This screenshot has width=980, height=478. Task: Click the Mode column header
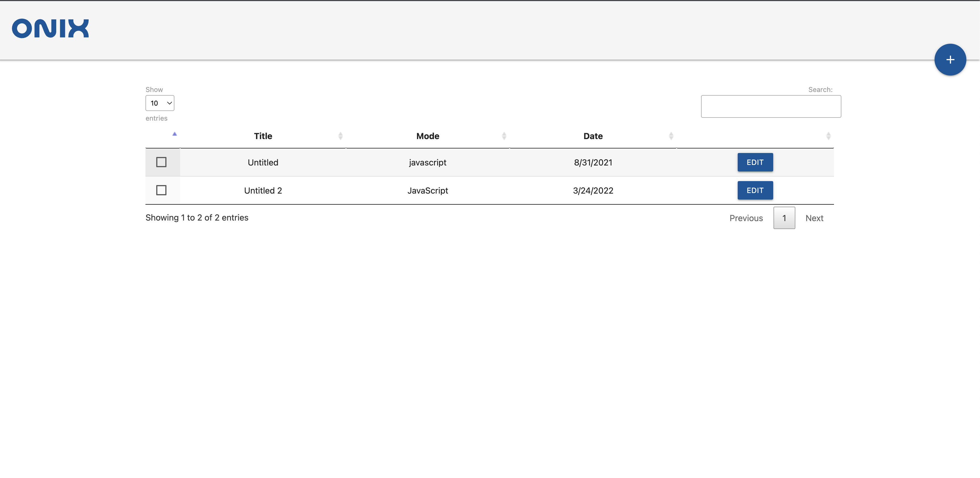click(x=428, y=136)
